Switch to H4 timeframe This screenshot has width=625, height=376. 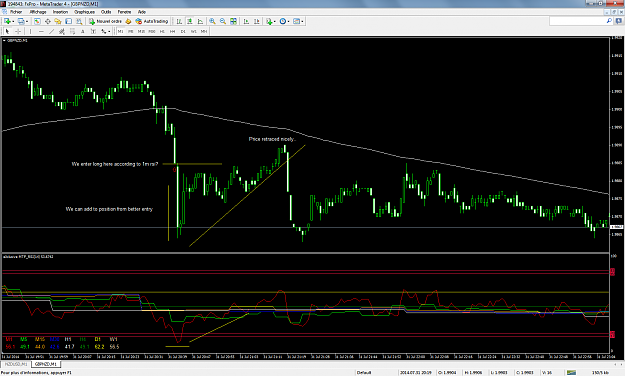point(173,31)
